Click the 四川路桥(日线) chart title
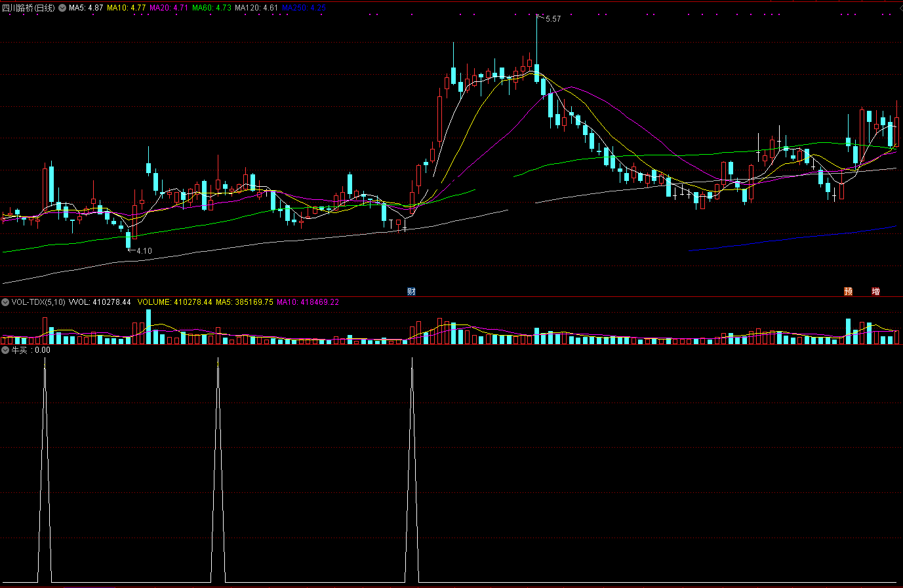Viewport: 903px width, 588px height. pos(28,8)
